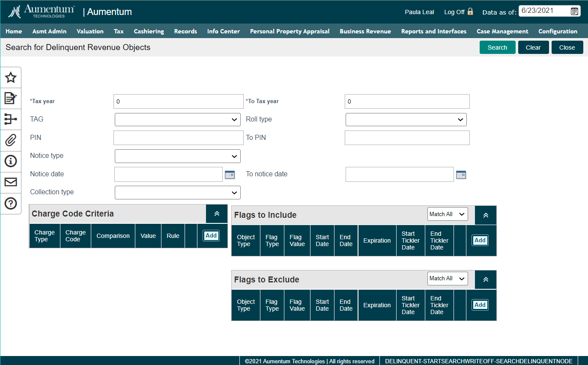Open the attachments paperclip icon

coord(11,140)
